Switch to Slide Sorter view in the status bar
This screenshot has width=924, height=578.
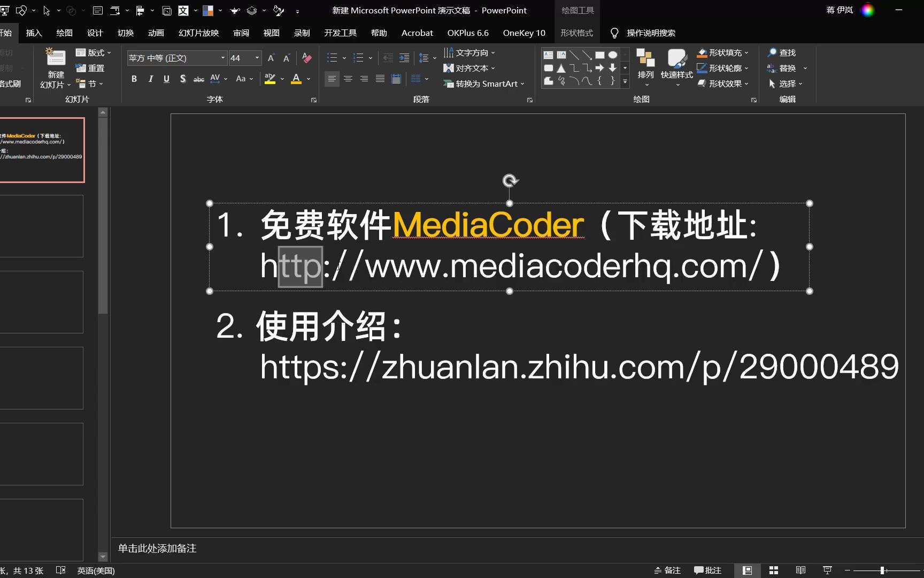774,571
